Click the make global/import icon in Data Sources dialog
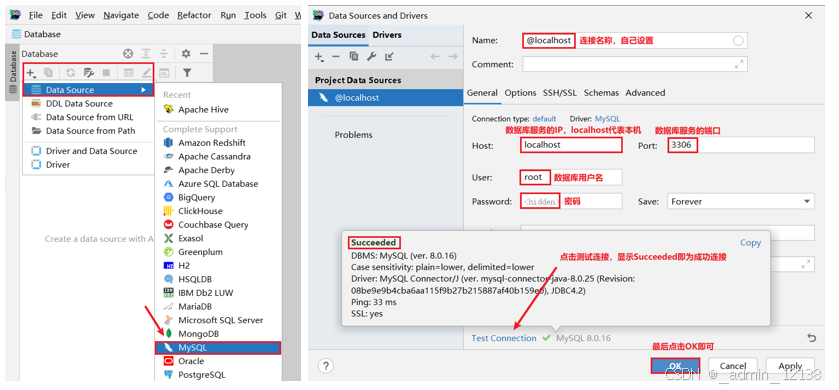 coord(389,57)
